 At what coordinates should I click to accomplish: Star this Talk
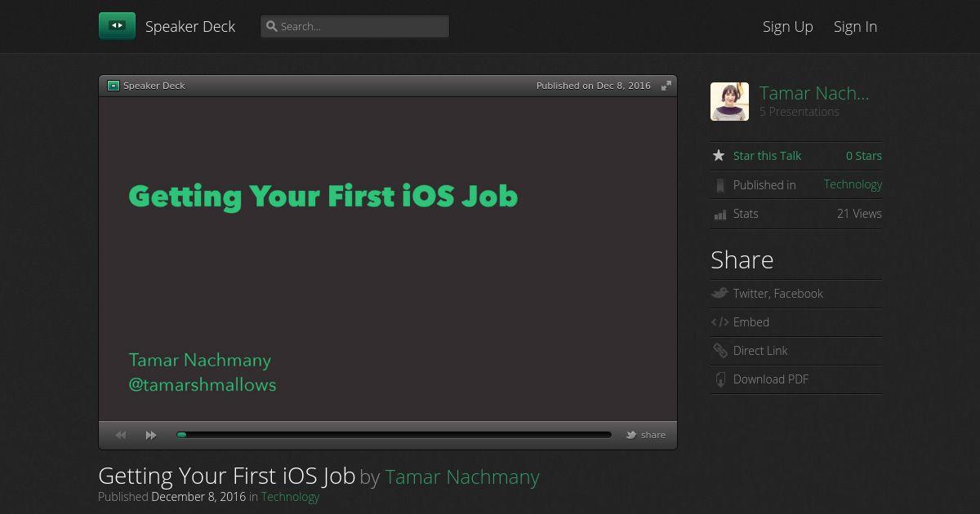pos(767,156)
